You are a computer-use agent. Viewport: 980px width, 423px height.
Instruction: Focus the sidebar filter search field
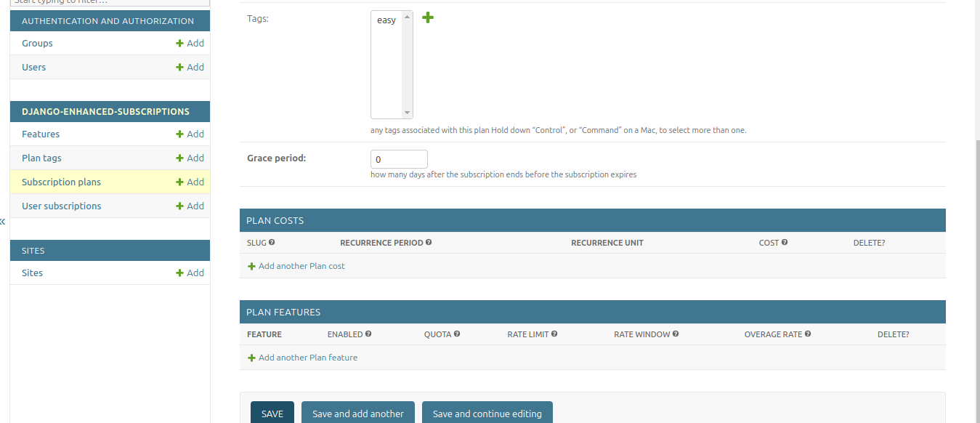(110, 2)
